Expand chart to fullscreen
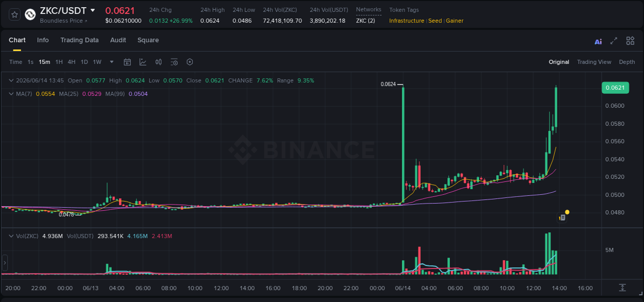 click(614, 41)
